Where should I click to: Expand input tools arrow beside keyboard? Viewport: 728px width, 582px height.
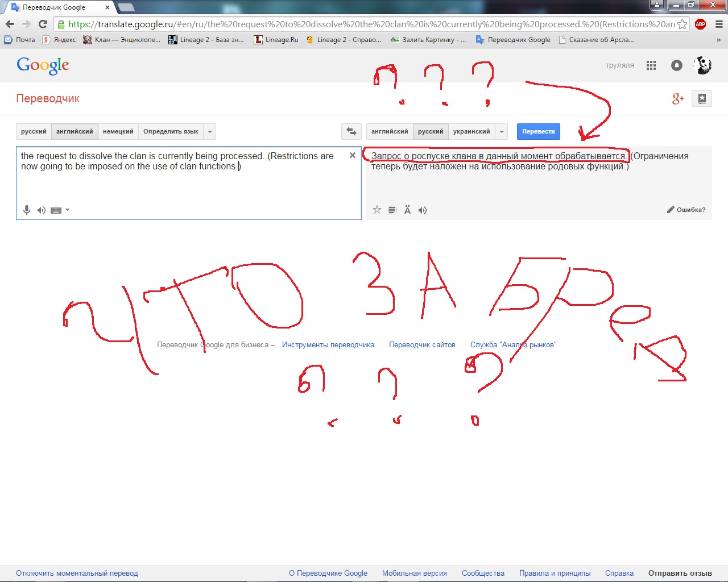[67, 210]
